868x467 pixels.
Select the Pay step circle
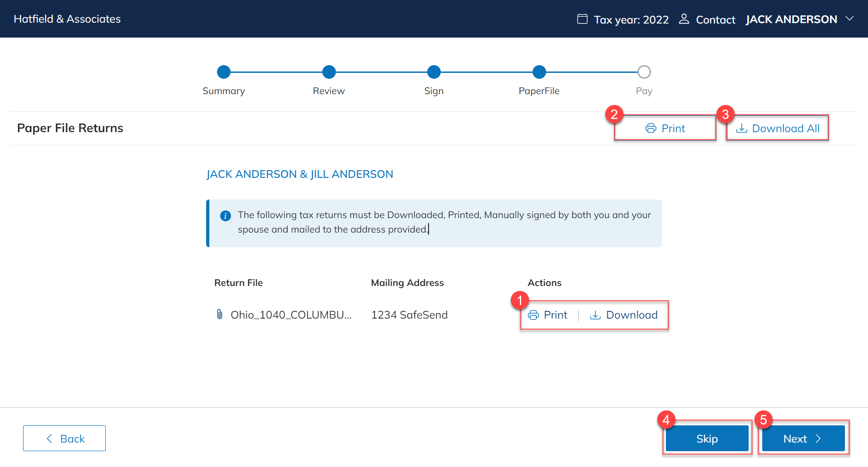point(644,72)
